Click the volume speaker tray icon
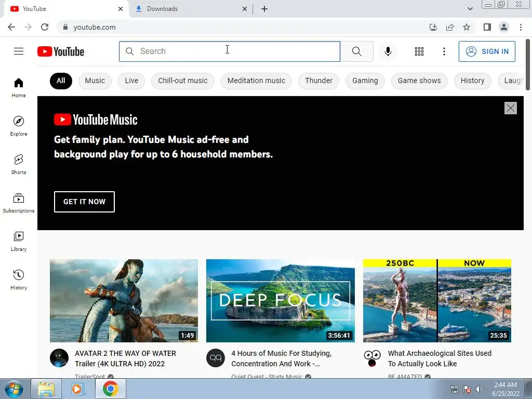The width and height of the screenshot is (532, 399). (x=480, y=389)
